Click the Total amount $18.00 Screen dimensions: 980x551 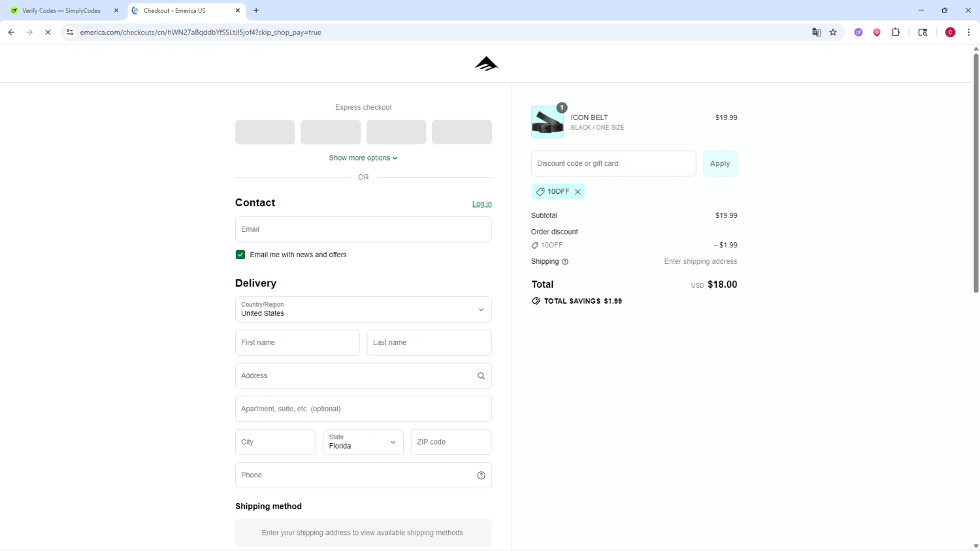[722, 285]
